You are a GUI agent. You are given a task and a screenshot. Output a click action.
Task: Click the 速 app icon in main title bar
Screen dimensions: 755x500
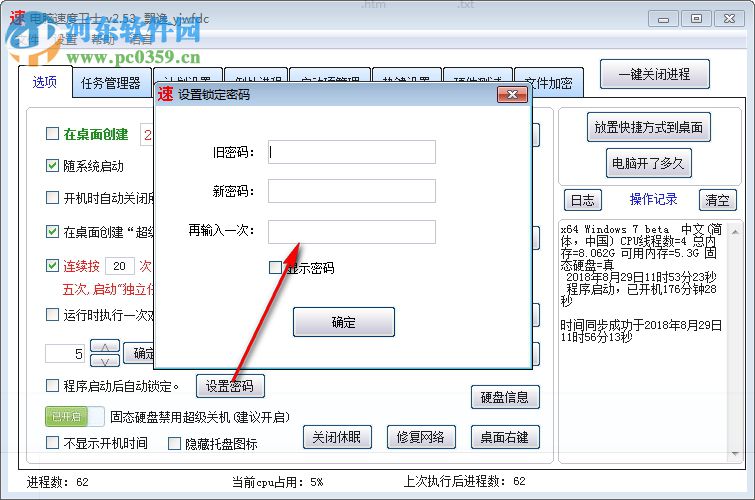point(17,18)
